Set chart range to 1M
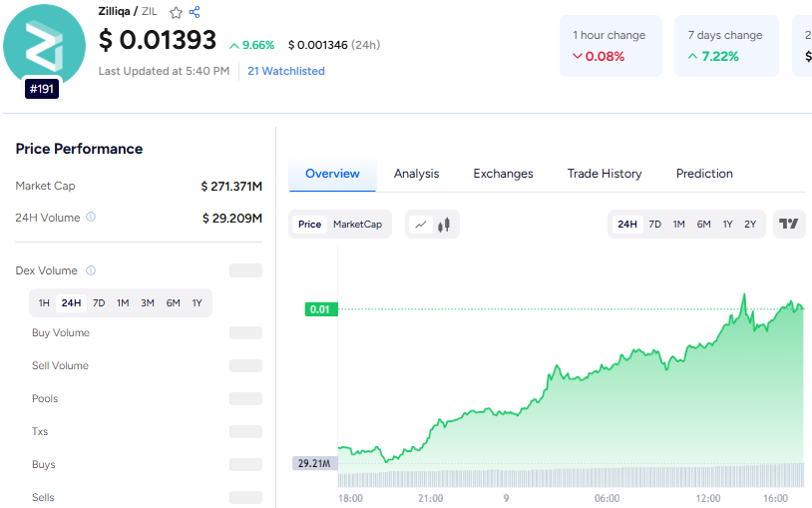Viewport: 812px width, 508px height. [x=679, y=224]
